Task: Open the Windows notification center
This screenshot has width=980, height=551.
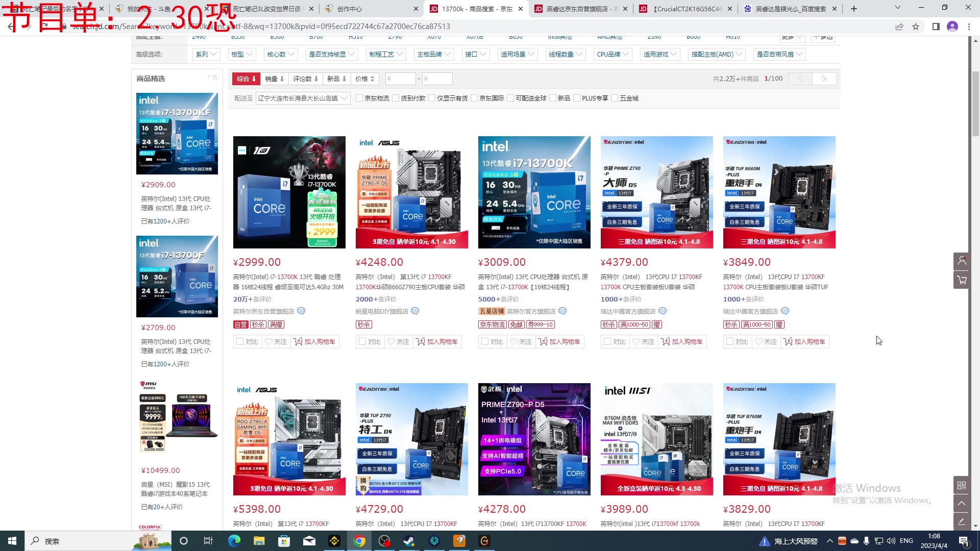Action: [964, 541]
